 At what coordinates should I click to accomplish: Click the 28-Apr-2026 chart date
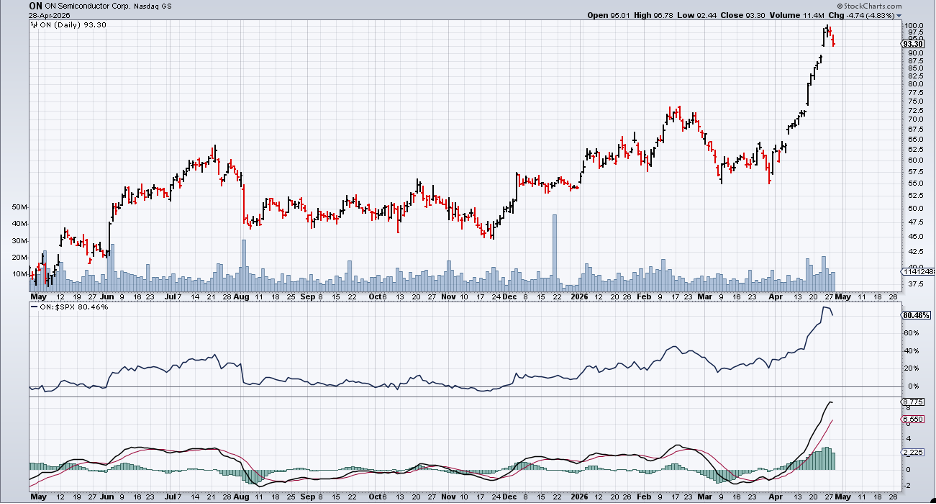49,15
